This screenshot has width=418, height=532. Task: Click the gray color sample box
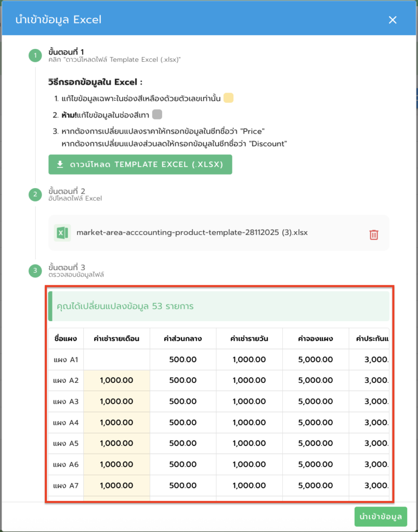tap(158, 114)
